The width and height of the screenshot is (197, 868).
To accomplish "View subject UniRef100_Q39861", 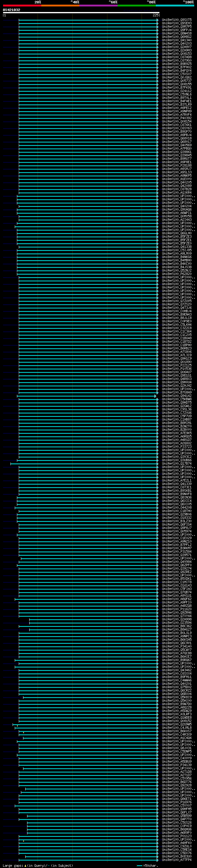I will [x=177, y=152].
